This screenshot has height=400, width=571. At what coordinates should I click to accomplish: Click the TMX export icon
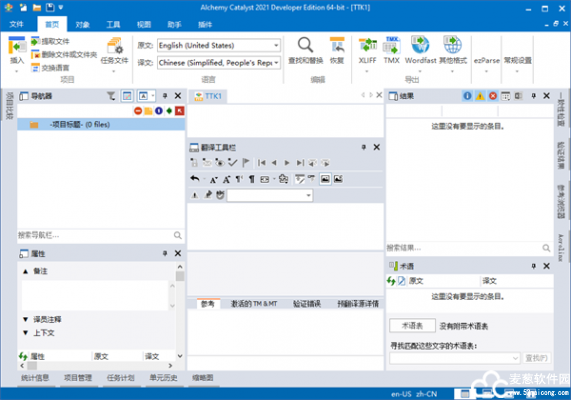391,46
